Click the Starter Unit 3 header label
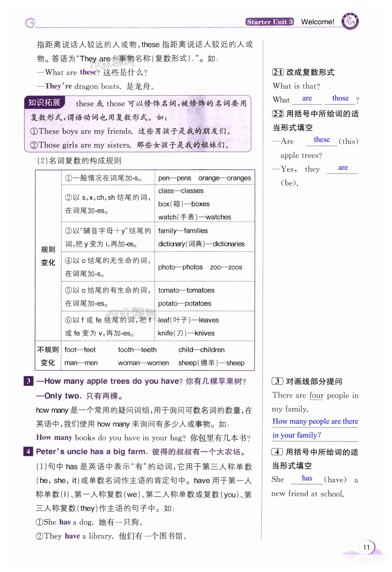Image resolution: width=392 pixels, height=572 pixels. coord(270,22)
